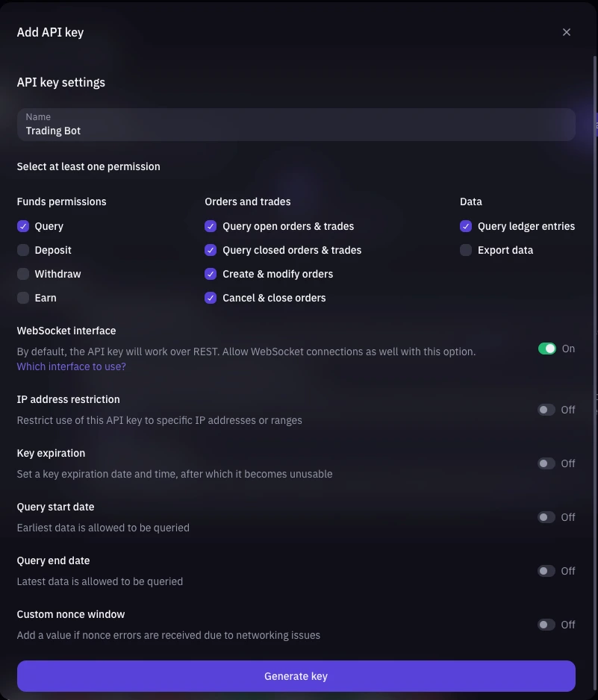
Task: Switch on Query start date
Action: click(x=546, y=517)
